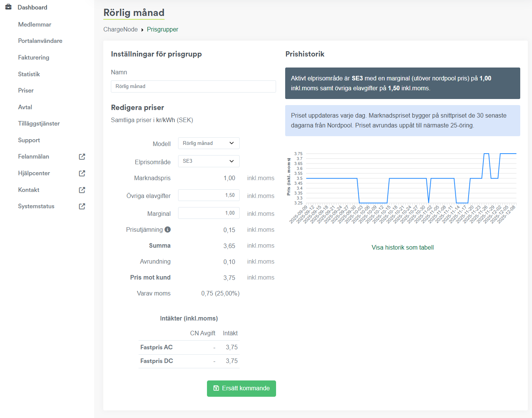
Task: Click external link icon beside Kontakt
Action: tap(82, 190)
